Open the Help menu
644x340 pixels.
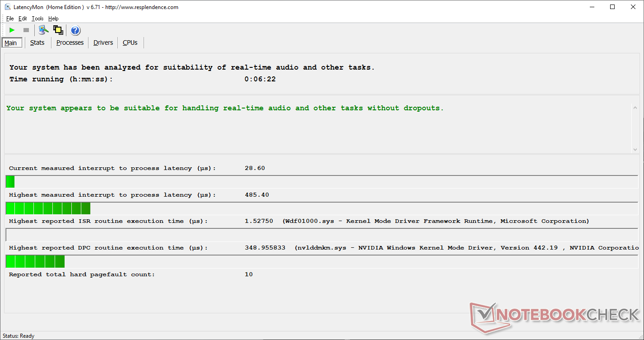pyautogui.click(x=53, y=19)
